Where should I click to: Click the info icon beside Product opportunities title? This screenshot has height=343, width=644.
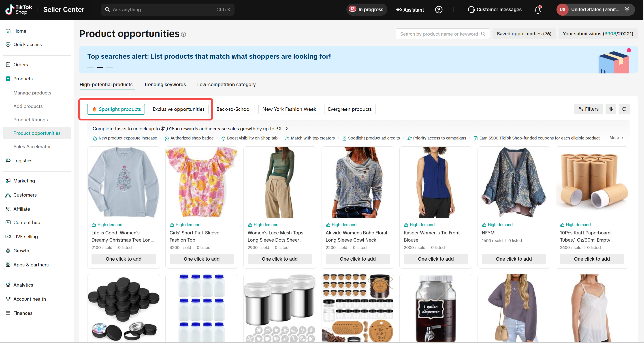coord(183,34)
